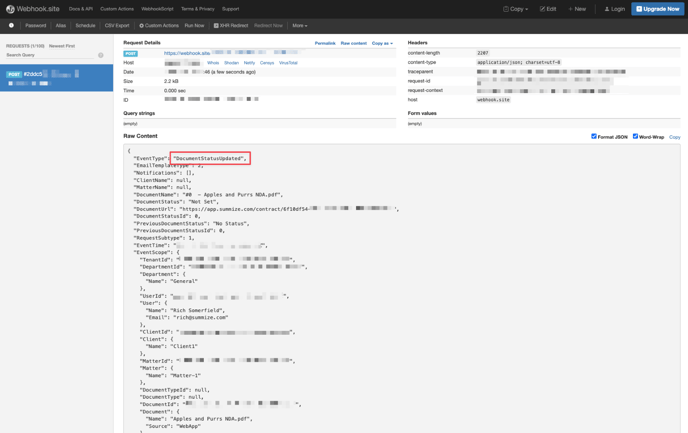
Task: Open Custom Actions gear in toolbar
Action: [x=159, y=25]
